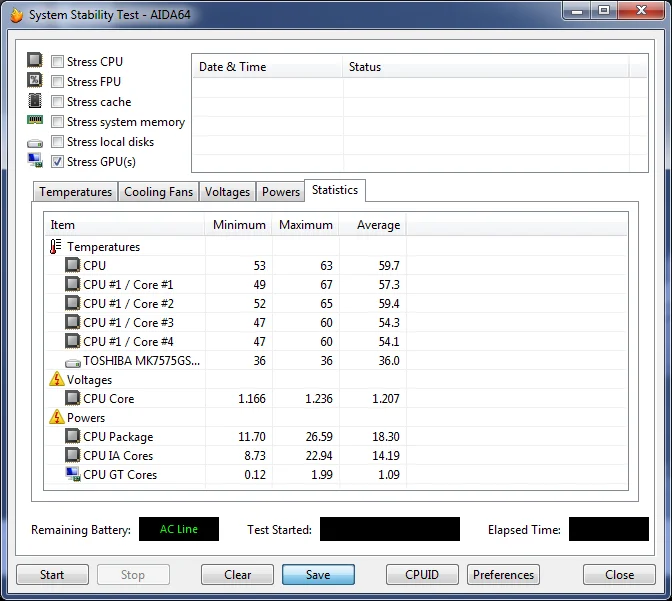Click the Start button

[x=52, y=574]
